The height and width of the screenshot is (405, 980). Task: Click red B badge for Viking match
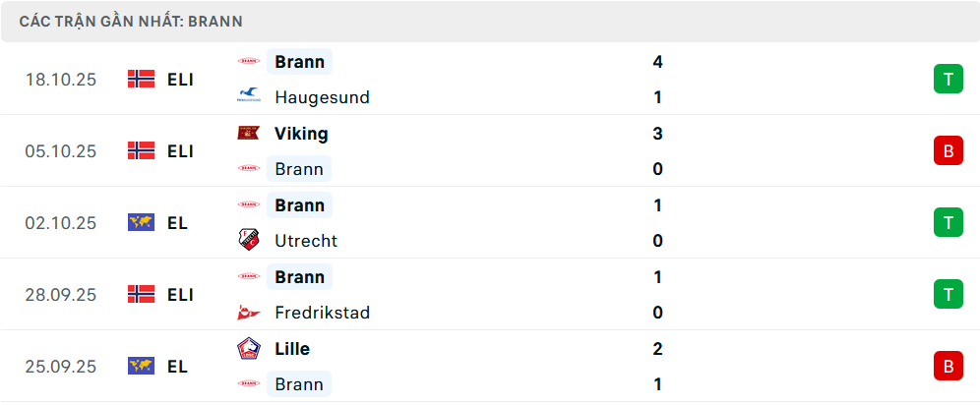948,151
